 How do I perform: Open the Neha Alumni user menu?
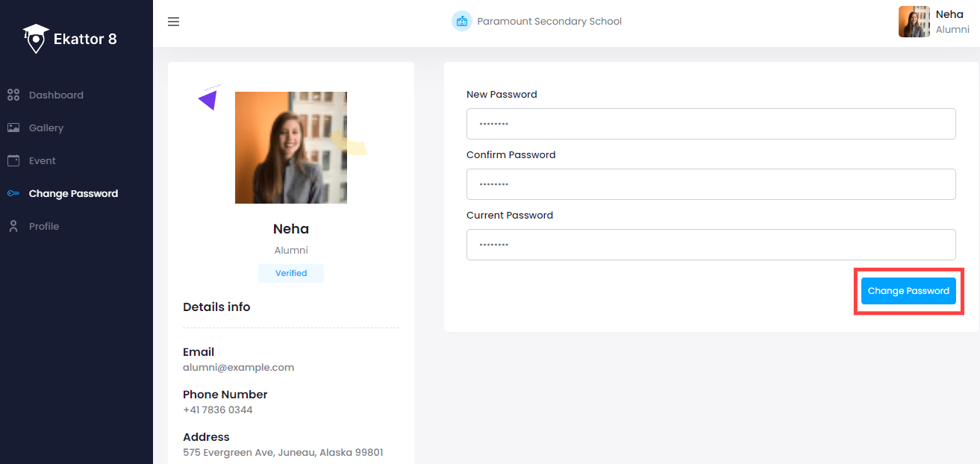pyautogui.click(x=934, y=22)
